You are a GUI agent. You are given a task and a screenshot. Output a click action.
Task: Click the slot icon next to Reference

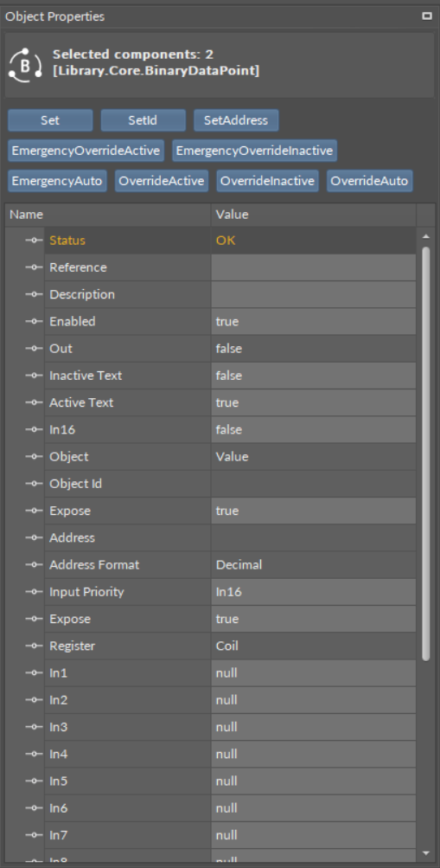pyautogui.click(x=35, y=267)
